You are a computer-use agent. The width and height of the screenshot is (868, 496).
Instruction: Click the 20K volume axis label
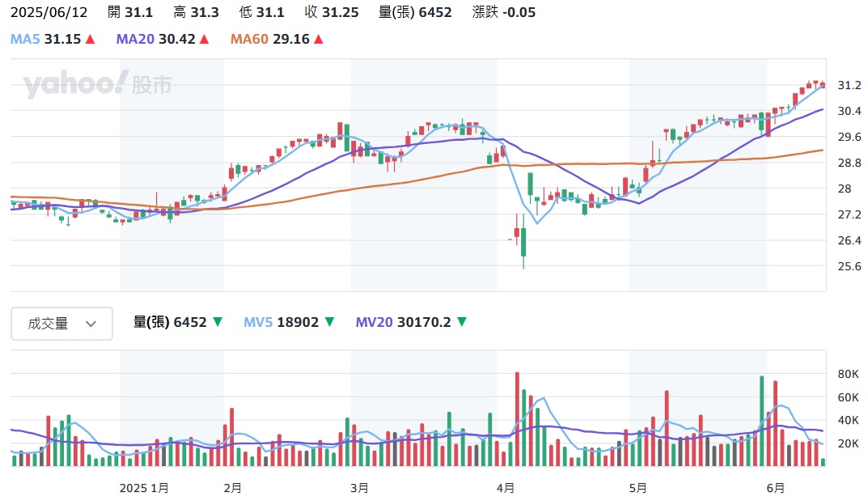[848, 443]
